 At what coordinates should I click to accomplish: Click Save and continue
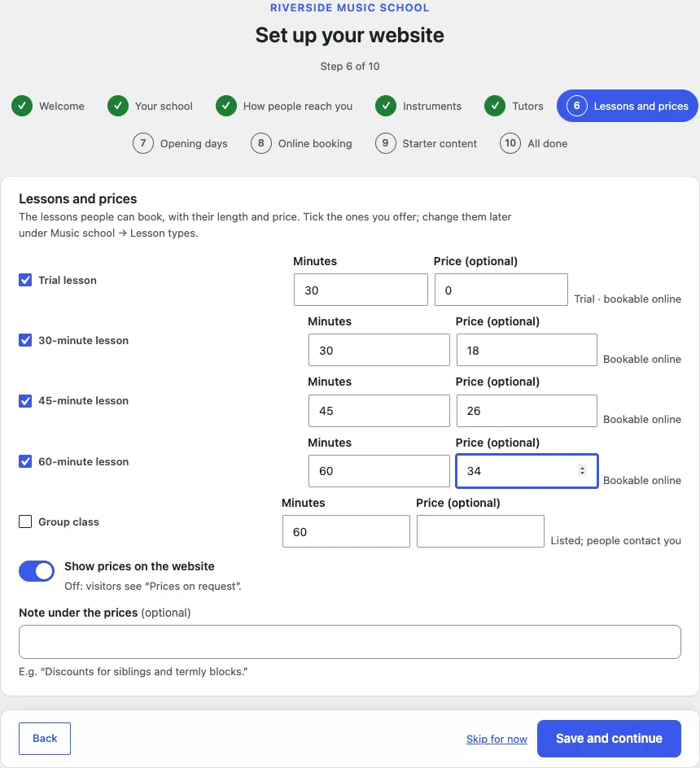(609, 739)
